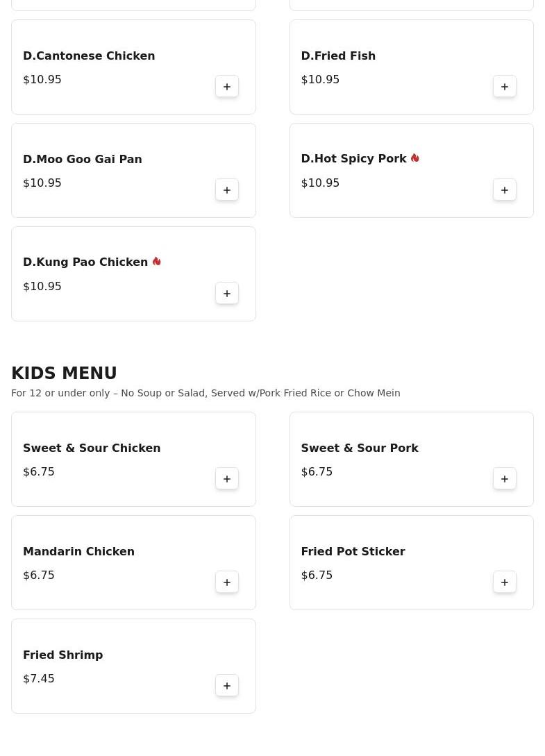Add Fried Shrimp using plus button

click(227, 686)
